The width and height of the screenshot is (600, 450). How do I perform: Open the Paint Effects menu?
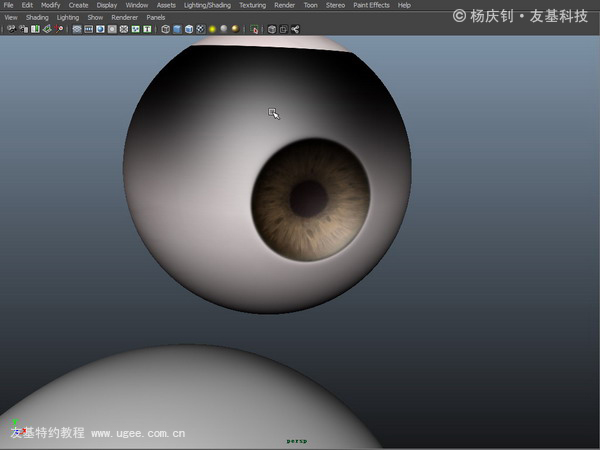pyautogui.click(x=371, y=5)
